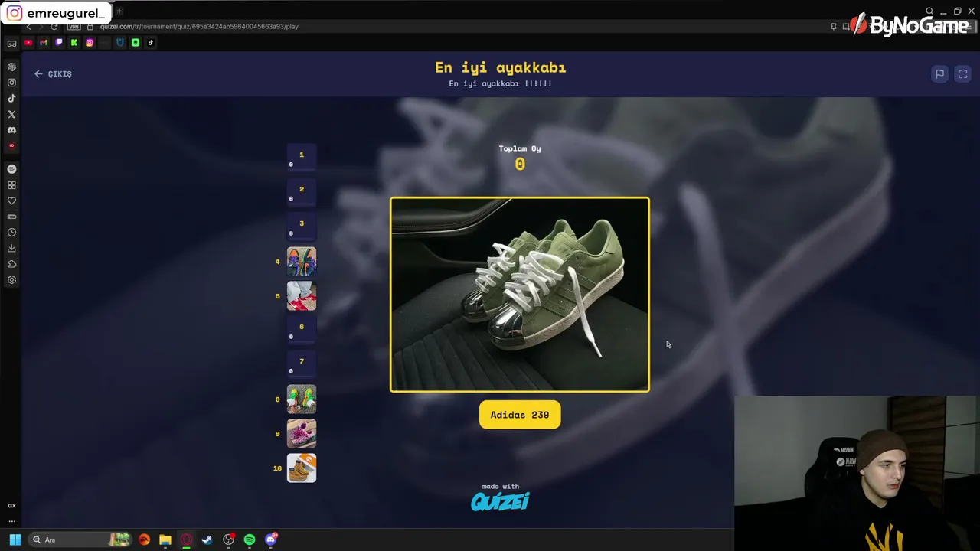This screenshot has width=980, height=551.
Task: Open EA app from taskbar
Action: [144, 540]
